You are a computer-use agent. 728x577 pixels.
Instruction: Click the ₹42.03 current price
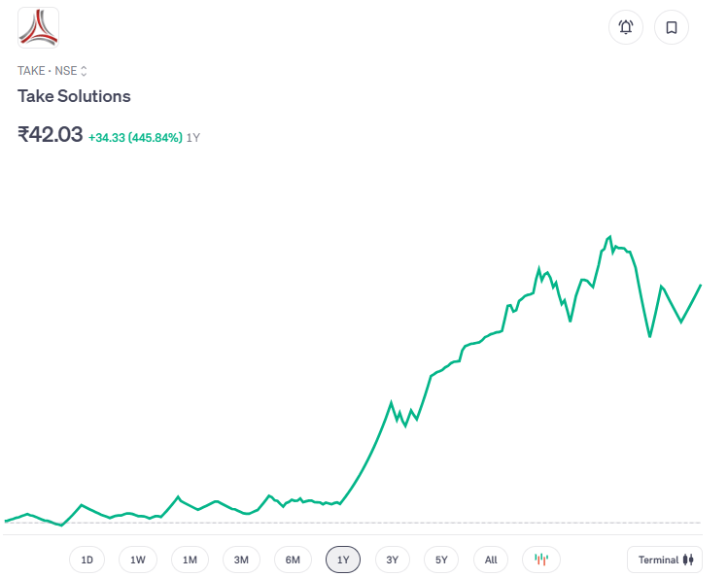[x=51, y=135]
